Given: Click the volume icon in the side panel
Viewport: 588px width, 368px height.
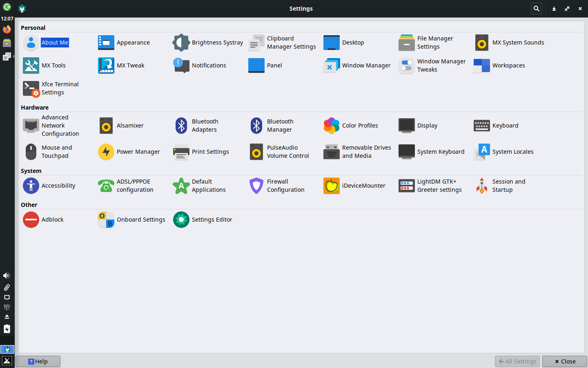Looking at the screenshot, I should [7, 276].
